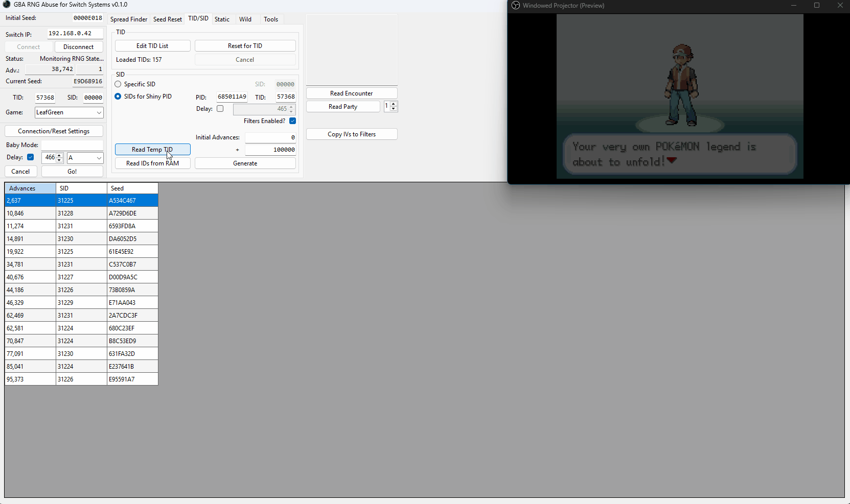Click the Read Temp TID button
The height and width of the screenshot is (504, 850).
click(152, 150)
